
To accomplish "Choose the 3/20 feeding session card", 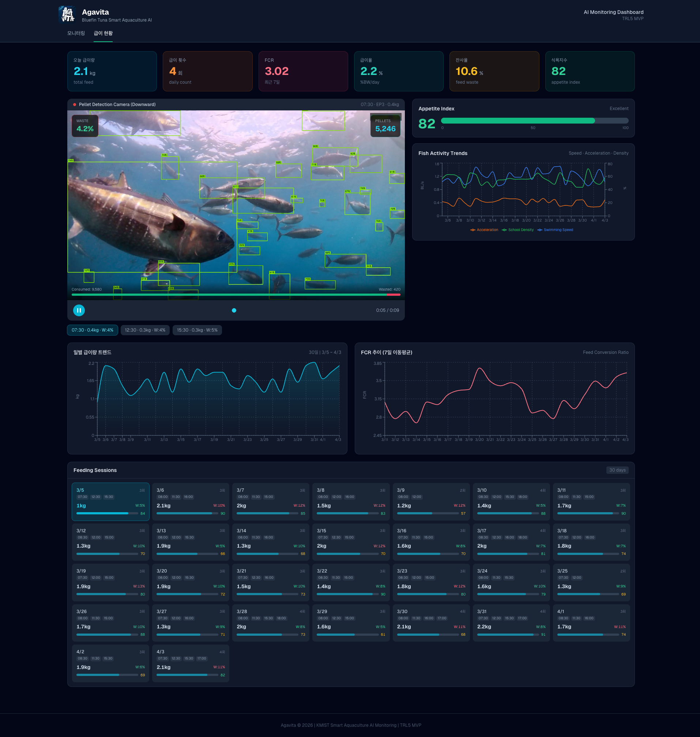I will tap(191, 582).
